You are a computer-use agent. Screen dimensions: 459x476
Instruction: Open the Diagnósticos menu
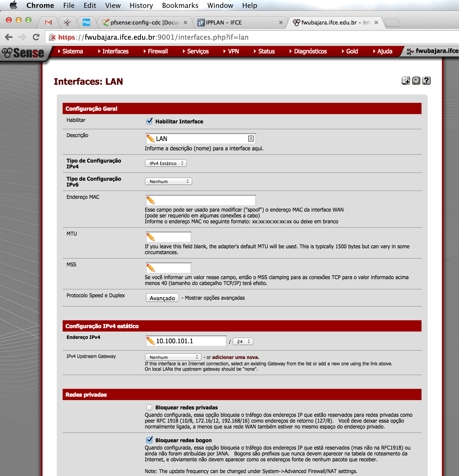[308, 51]
